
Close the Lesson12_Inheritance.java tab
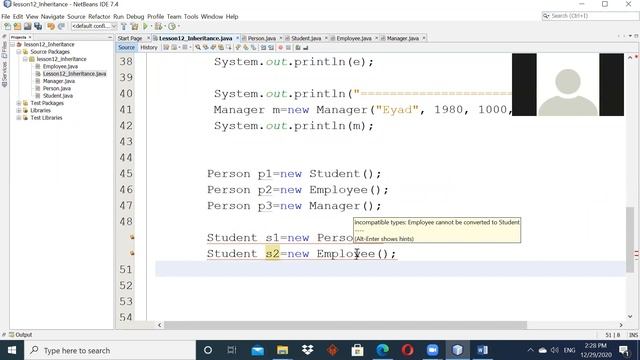(237, 38)
